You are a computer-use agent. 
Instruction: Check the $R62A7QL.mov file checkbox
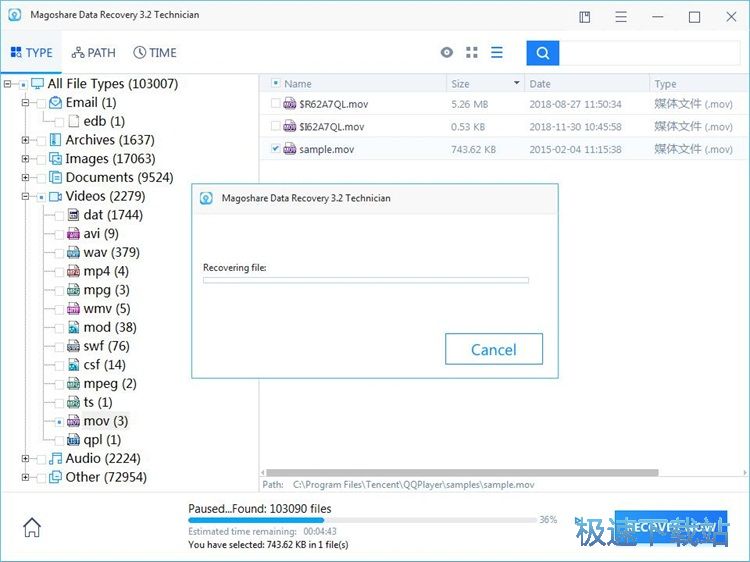point(275,103)
